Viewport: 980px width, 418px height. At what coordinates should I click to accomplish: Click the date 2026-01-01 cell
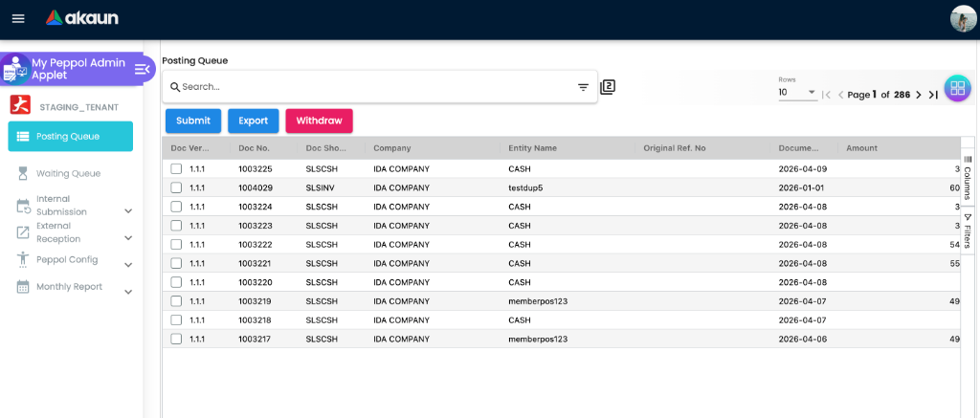coord(802,187)
